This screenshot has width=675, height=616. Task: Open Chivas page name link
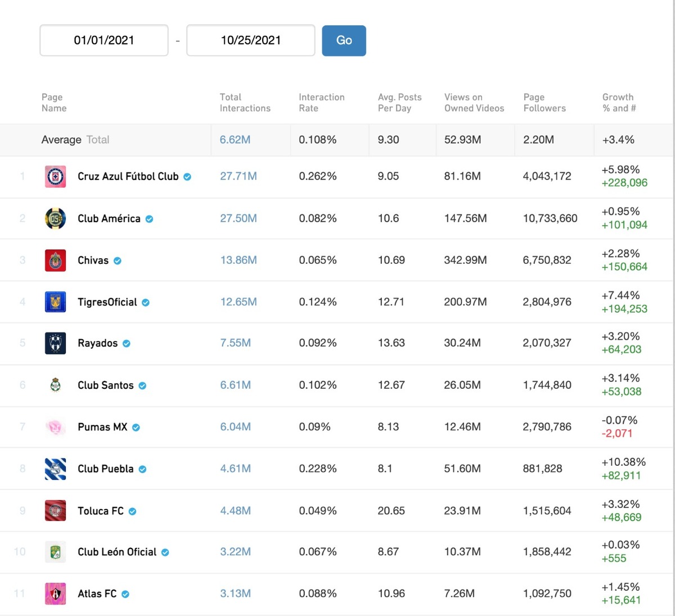[x=93, y=260]
